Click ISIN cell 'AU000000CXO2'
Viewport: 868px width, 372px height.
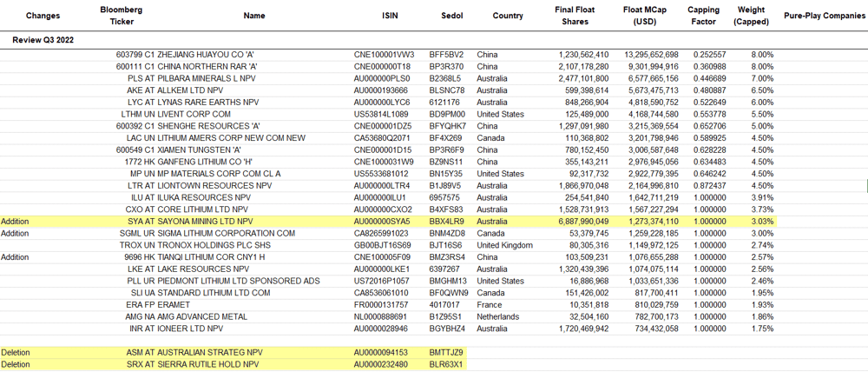(383, 209)
